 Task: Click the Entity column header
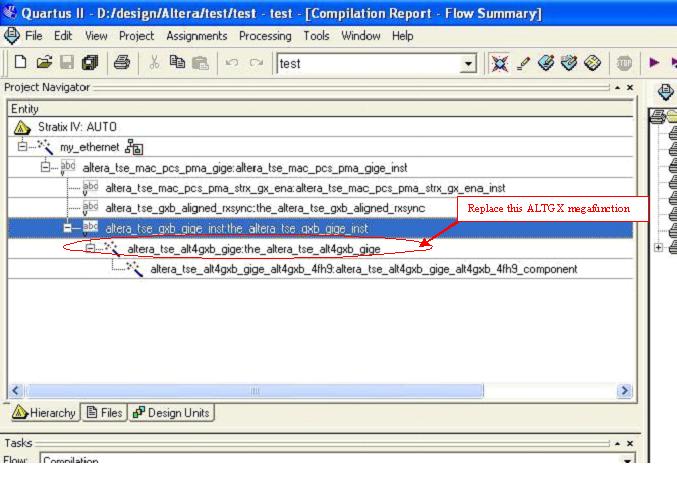coord(320,109)
